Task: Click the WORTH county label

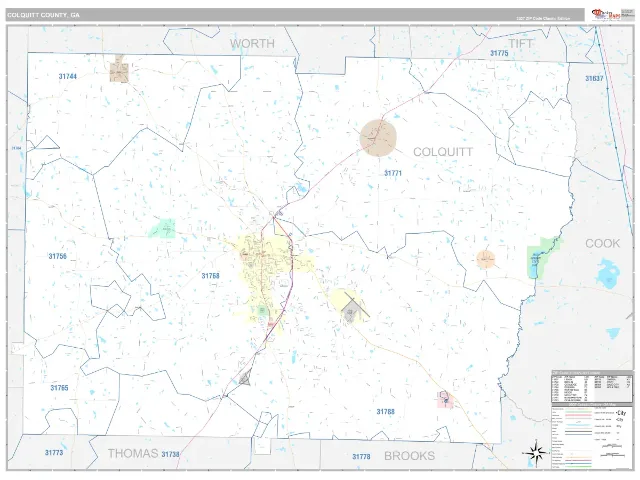Action: coord(252,43)
